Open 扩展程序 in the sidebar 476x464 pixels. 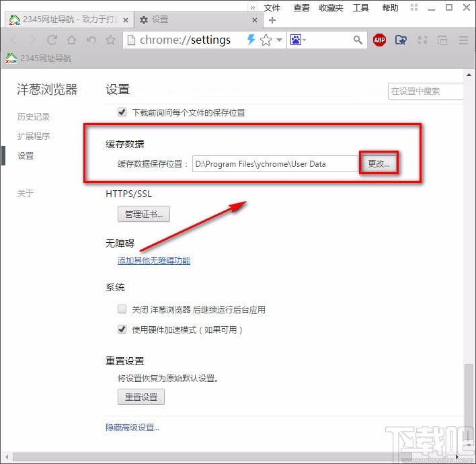click(34, 136)
